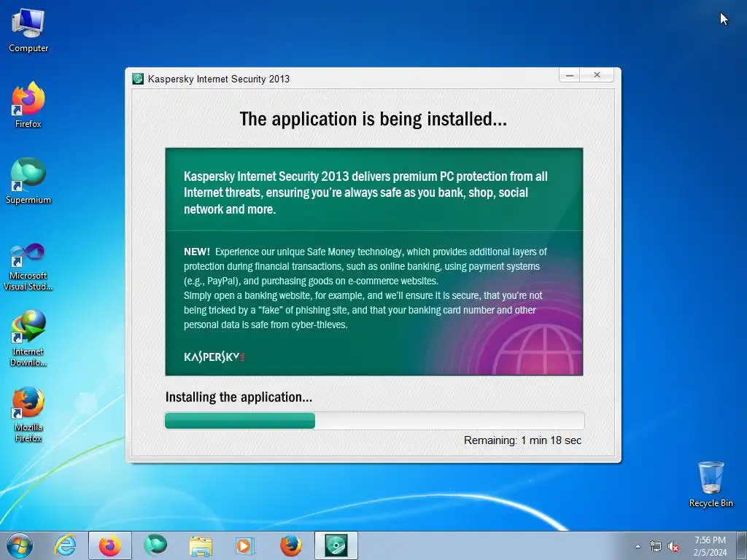
Task: Click the Kaspersky logo in the banner
Action: 214,357
